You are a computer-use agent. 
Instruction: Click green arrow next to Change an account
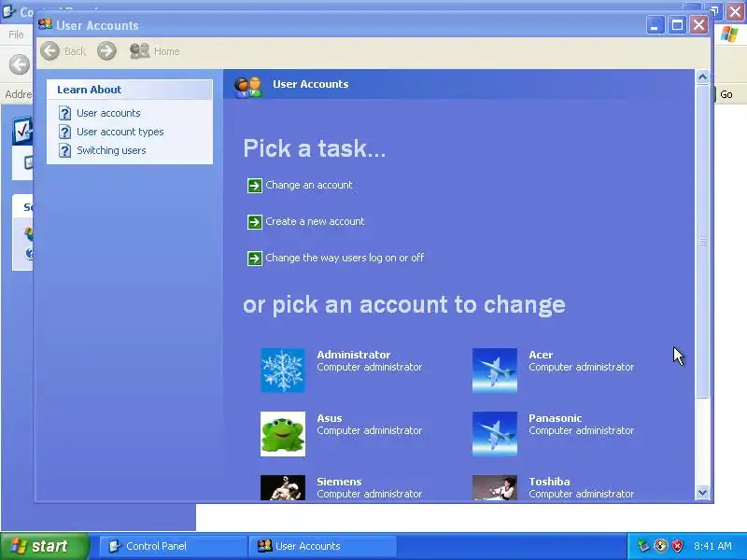pyautogui.click(x=255, y=185)
